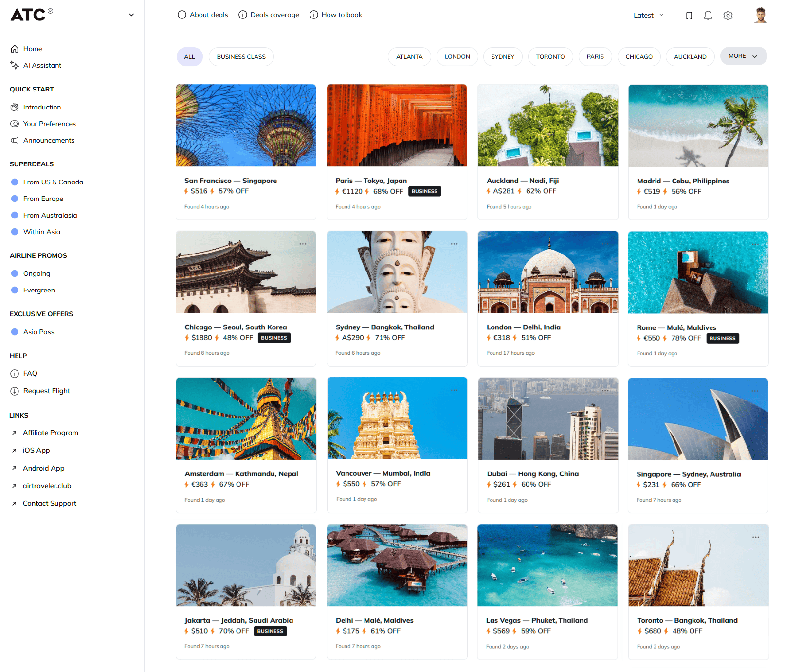The image size is (802, 672).
Task: Expand the chevron next to ATC logo
Action: coord(131,15)
